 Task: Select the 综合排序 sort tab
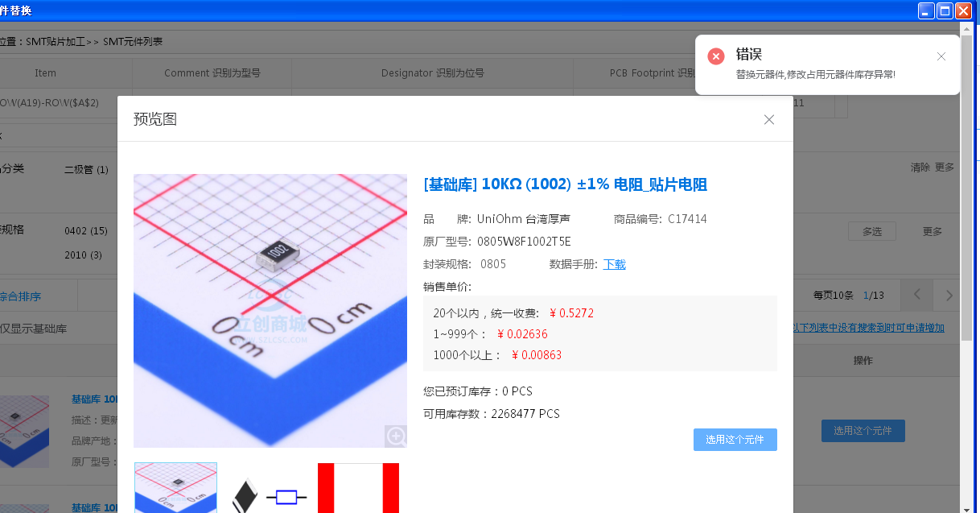[19, 296]
